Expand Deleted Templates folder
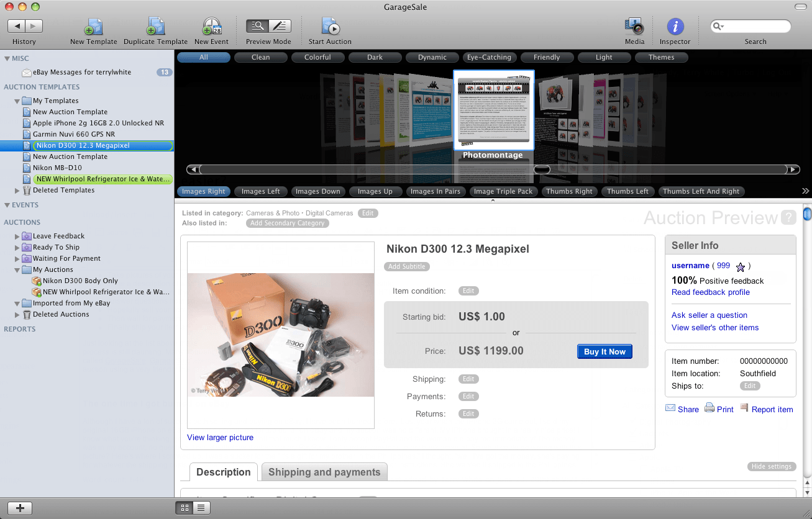 [17, 191]
